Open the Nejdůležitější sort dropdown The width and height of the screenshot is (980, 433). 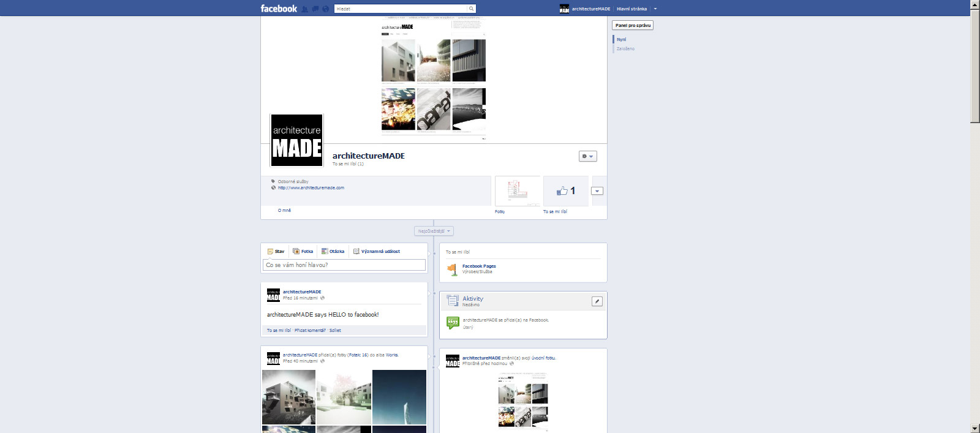click(x=434, y=231)
